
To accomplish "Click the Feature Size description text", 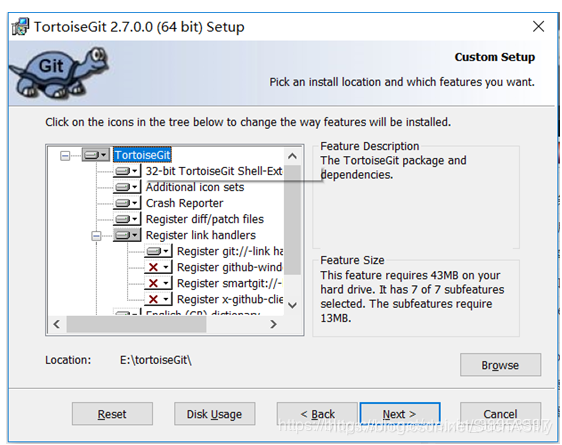I will (412, 296).
